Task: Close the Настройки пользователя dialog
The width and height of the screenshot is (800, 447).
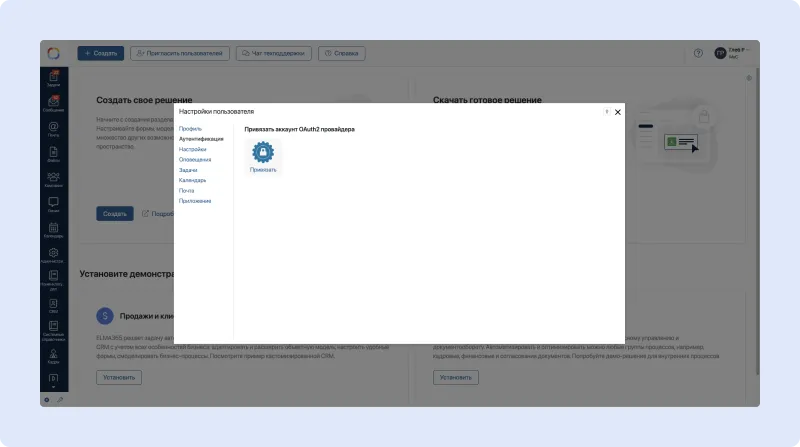Action: tap(618, 112)
